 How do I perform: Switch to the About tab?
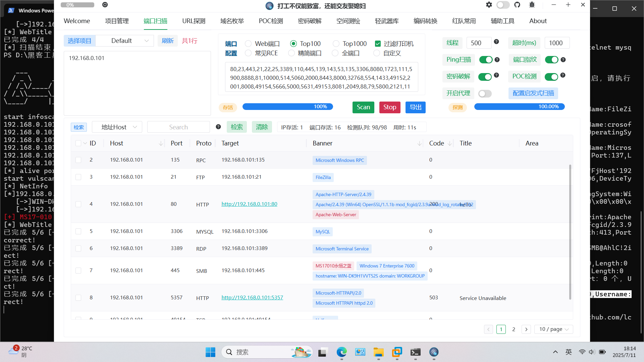(x=538, y=21)
